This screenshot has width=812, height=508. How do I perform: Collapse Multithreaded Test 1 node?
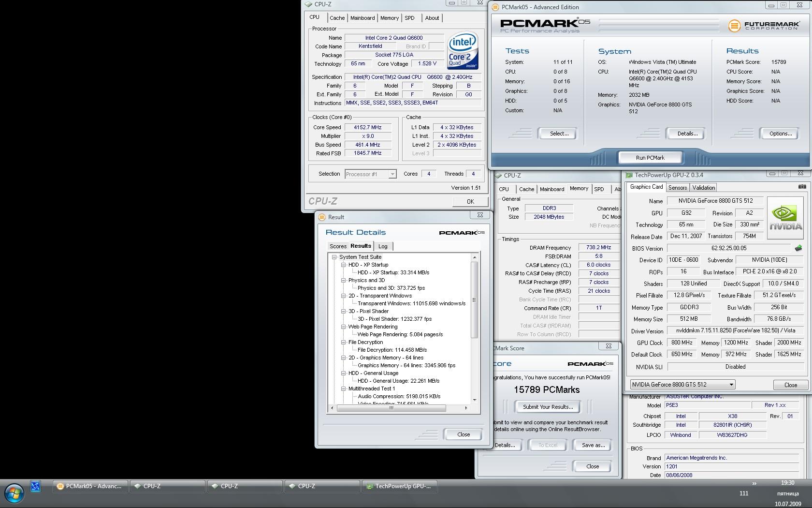[343, 389]
